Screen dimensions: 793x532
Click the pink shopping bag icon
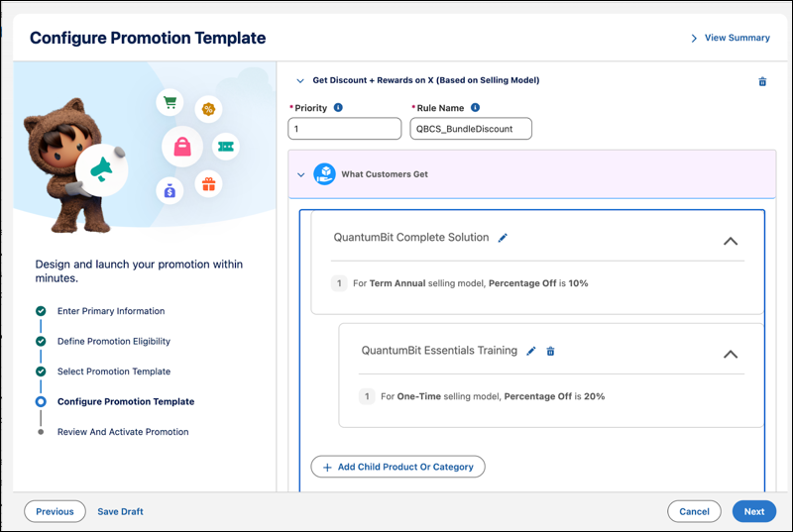pos(182,147)
